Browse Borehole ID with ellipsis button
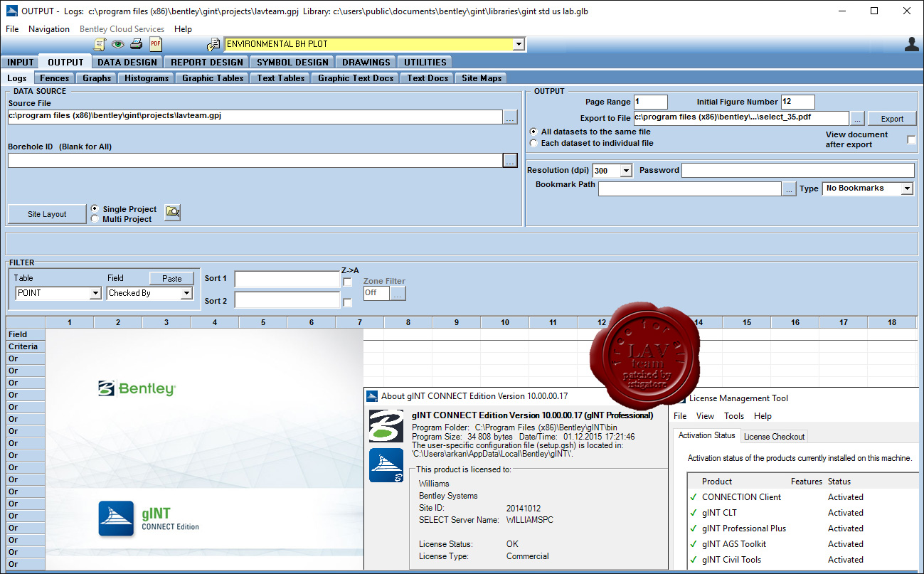This screenshot has width=924, height=574. pyautogui.click(x=510, y=161)
